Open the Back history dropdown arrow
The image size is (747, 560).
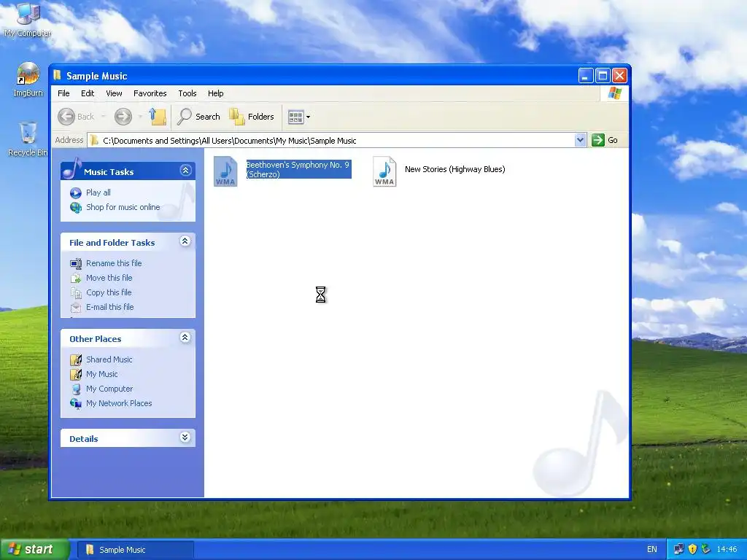pos(103,117)
